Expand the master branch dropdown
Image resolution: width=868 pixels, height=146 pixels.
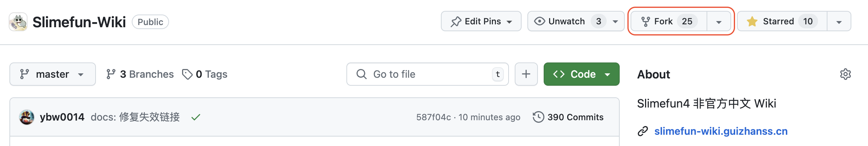click(52, 74)
